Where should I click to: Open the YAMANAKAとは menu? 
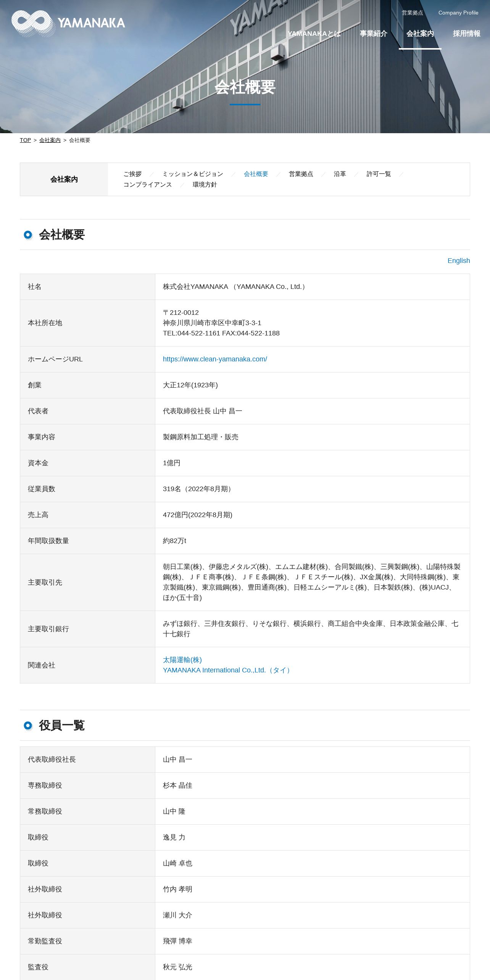(314, 34)
